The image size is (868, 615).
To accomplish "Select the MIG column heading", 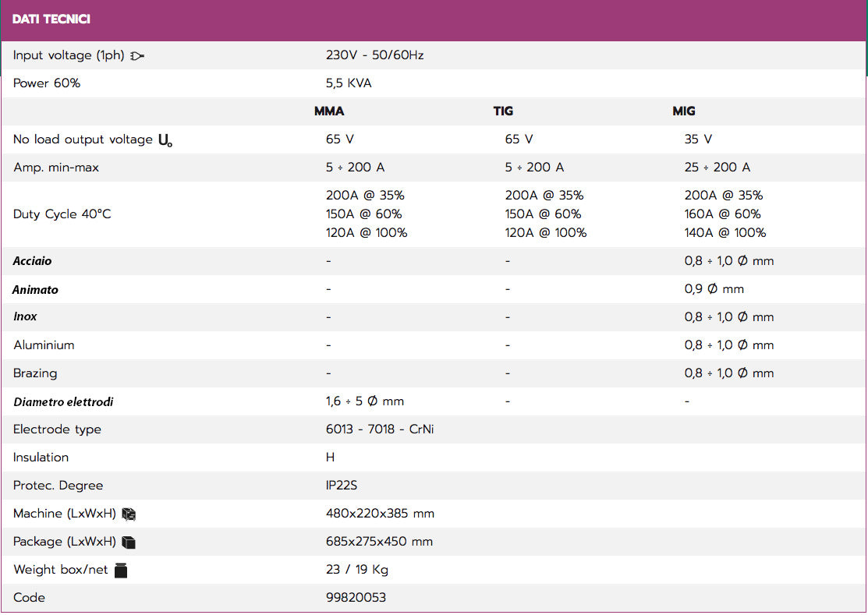I will (x=684, y=111).
